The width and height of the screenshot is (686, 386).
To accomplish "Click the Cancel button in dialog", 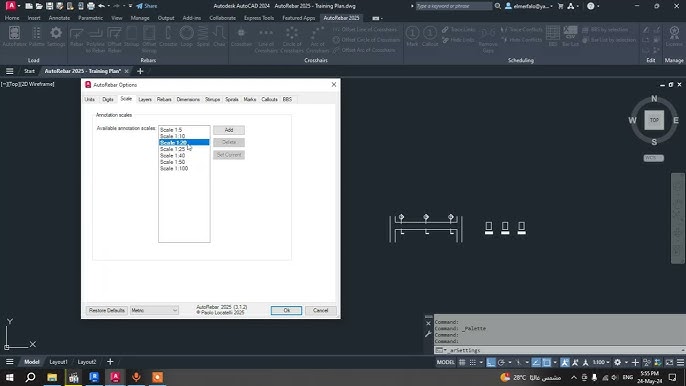I will coord(320,310).
